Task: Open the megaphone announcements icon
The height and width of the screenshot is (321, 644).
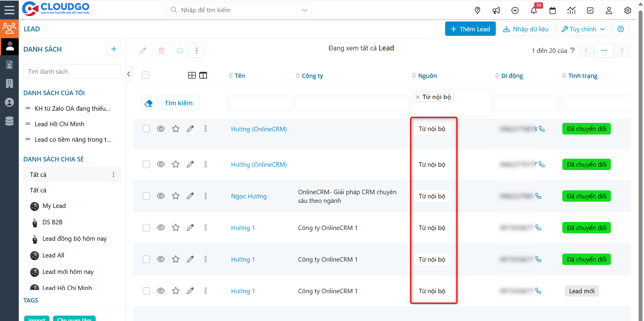Action: pyautogui.click(x=496, y=10)
